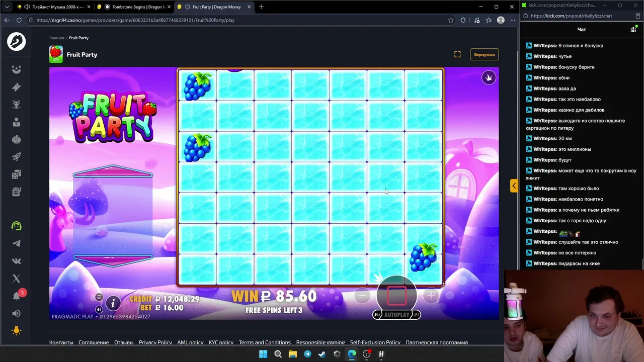Open the Windows Start menu
This screenshot has height=362, width=644.
click(263, 354)
